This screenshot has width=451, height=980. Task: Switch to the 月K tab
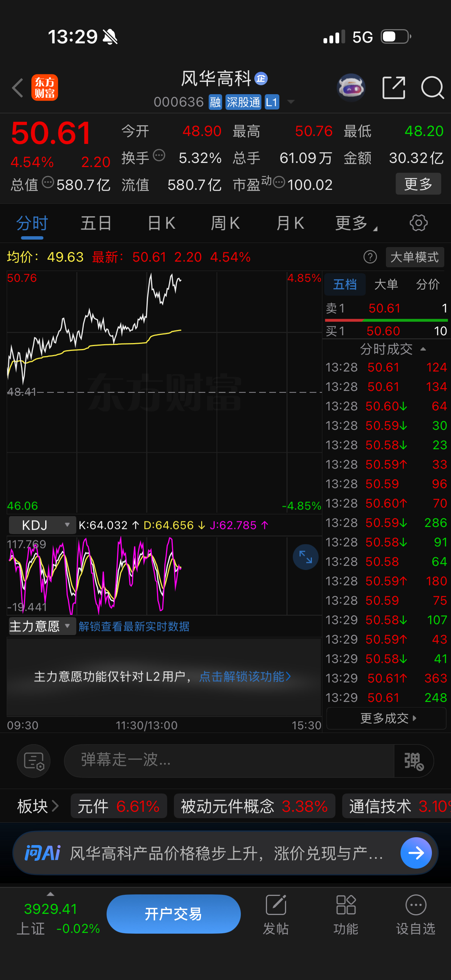point(290,223)
